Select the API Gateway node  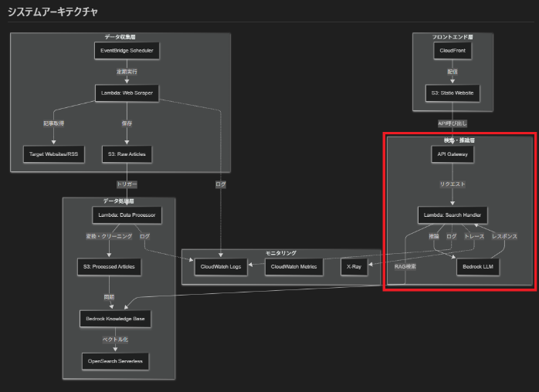tap(453, 155)
